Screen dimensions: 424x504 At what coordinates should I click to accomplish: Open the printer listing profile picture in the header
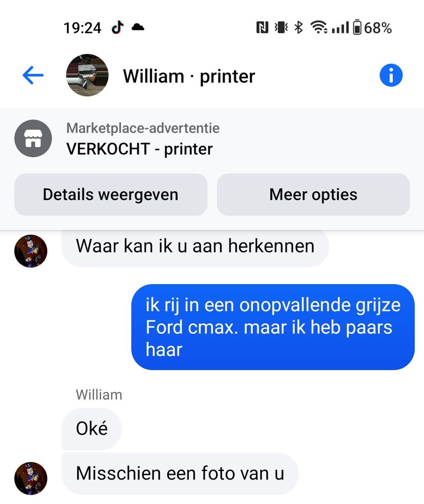87,75
